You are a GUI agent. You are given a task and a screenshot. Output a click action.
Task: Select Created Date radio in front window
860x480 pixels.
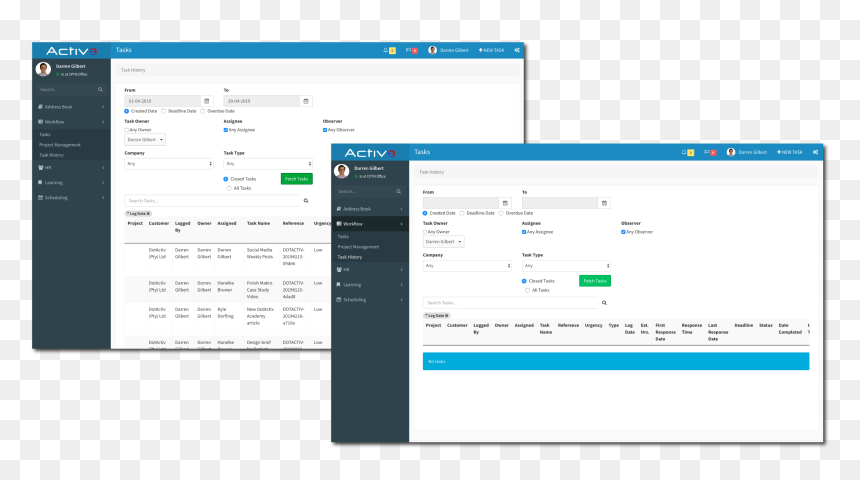425,213
